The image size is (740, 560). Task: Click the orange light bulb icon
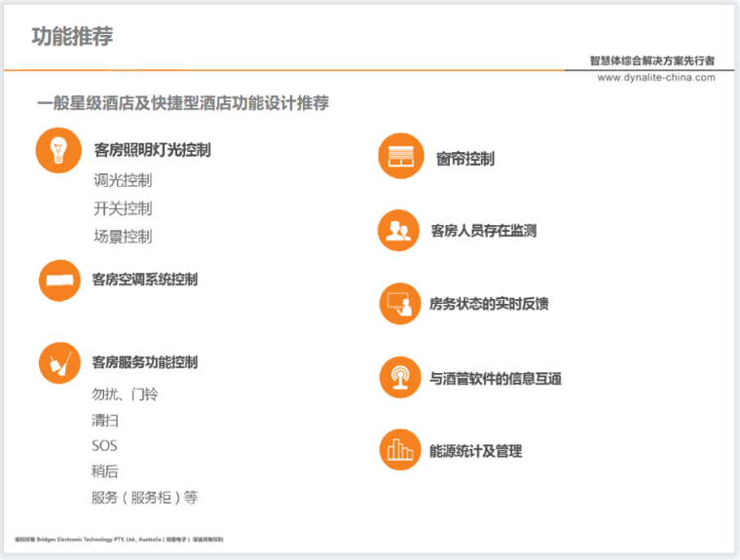[58, 151]
